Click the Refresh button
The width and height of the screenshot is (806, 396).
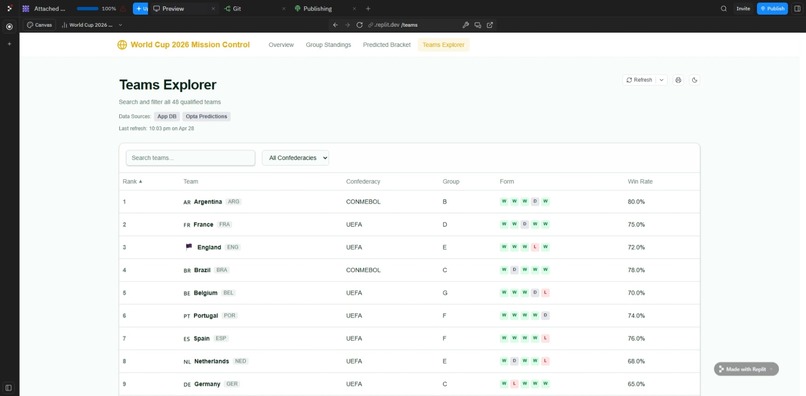point(639,80)
